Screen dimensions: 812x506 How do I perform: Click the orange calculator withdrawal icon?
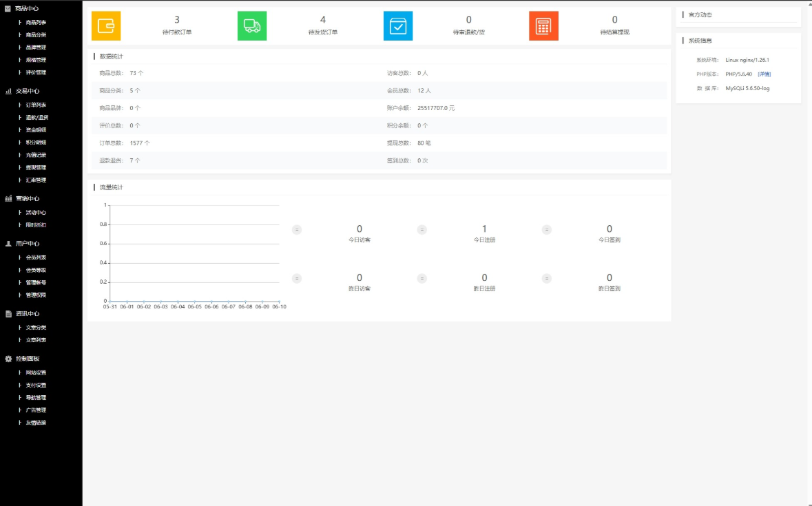click(543, 26)
